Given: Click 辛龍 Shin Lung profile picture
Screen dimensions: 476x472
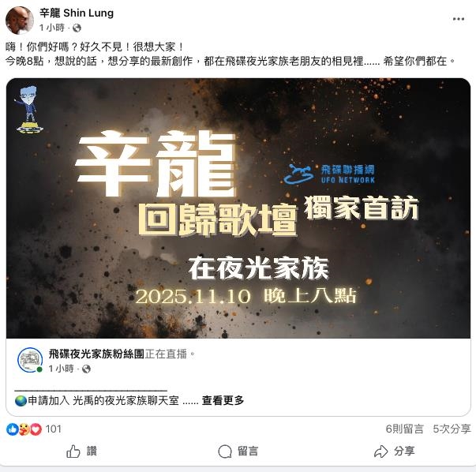Looking at the screenshot, I should (20, 20).
